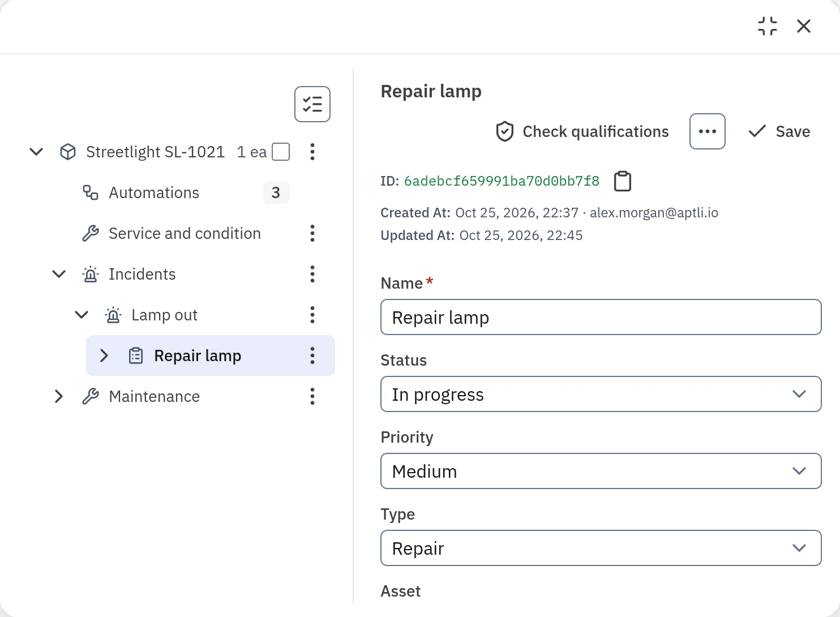The image size is (840, 617).
Task: Click the Repair lamp heading title
Action: click(431, 91)
